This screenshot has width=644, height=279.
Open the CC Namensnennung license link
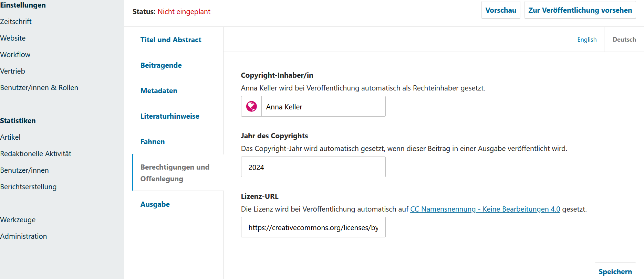click(x=485, y=209)
